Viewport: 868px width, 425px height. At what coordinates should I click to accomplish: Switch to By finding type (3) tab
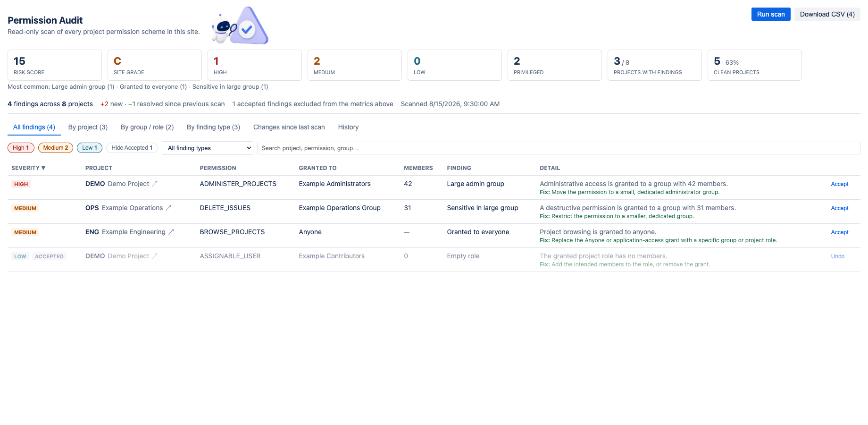(x=213, y=127)
